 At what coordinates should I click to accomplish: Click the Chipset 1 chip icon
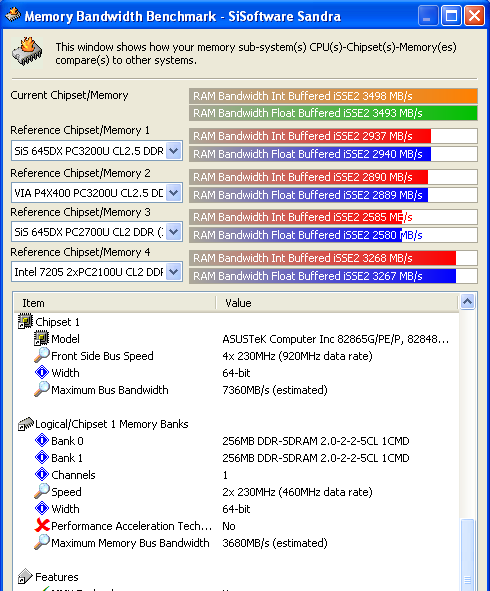coord(25,322)
